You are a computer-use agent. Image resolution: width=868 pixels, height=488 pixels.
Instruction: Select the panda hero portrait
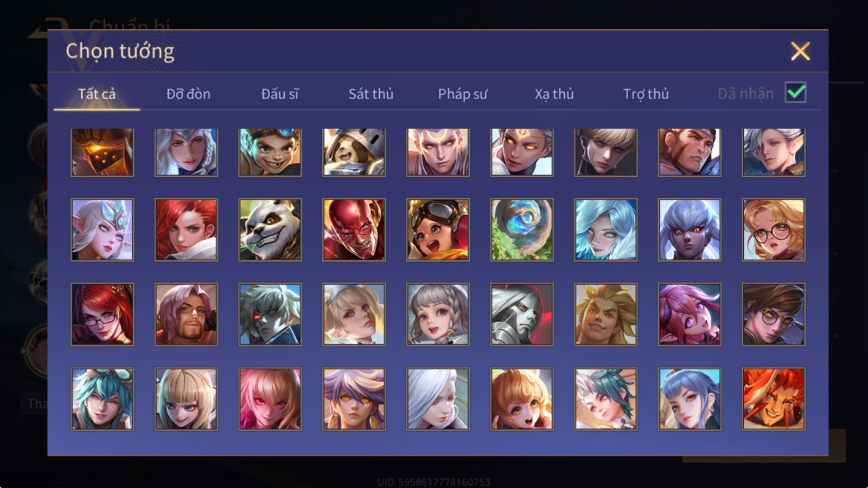point(270,230)
